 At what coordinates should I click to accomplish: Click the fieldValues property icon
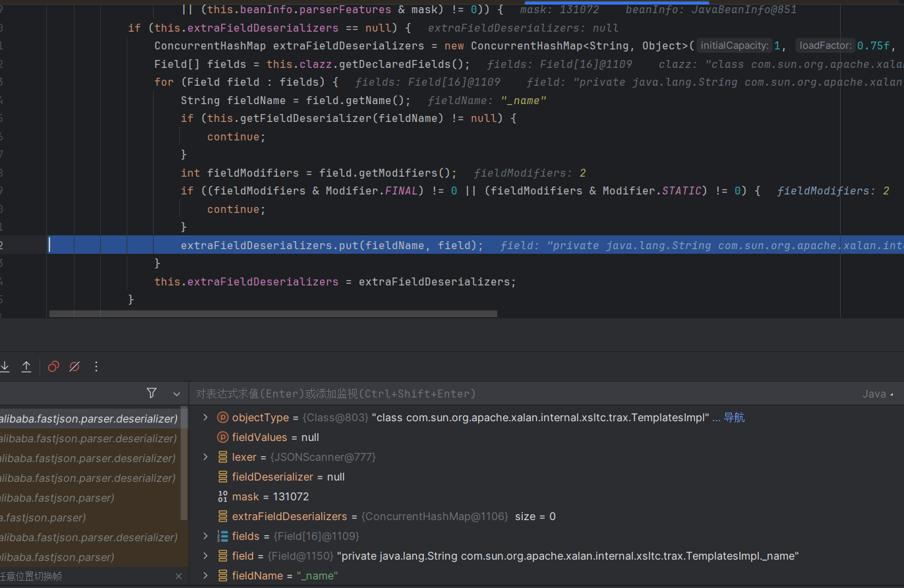tap(222, 437)
